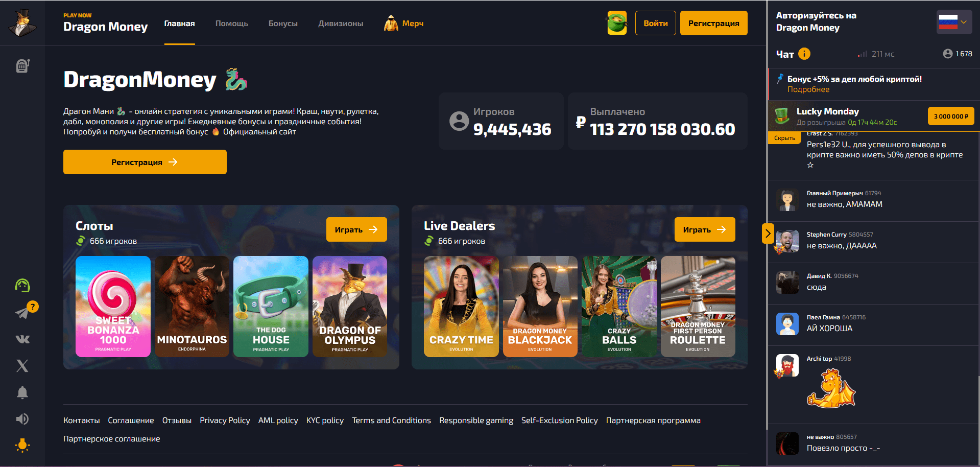Open First Person Roulette thumbnail

pyautogui.click(x=698, y=307)
